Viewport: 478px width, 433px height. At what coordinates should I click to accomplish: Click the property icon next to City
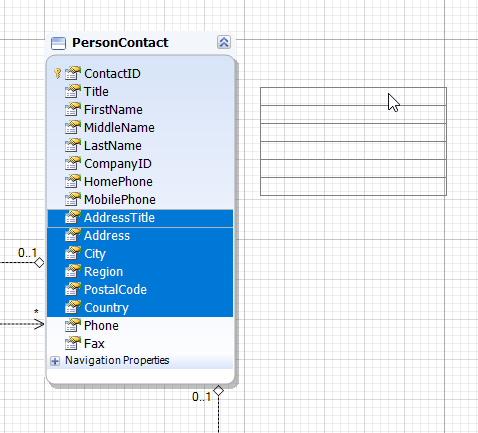tap(73, 253)
